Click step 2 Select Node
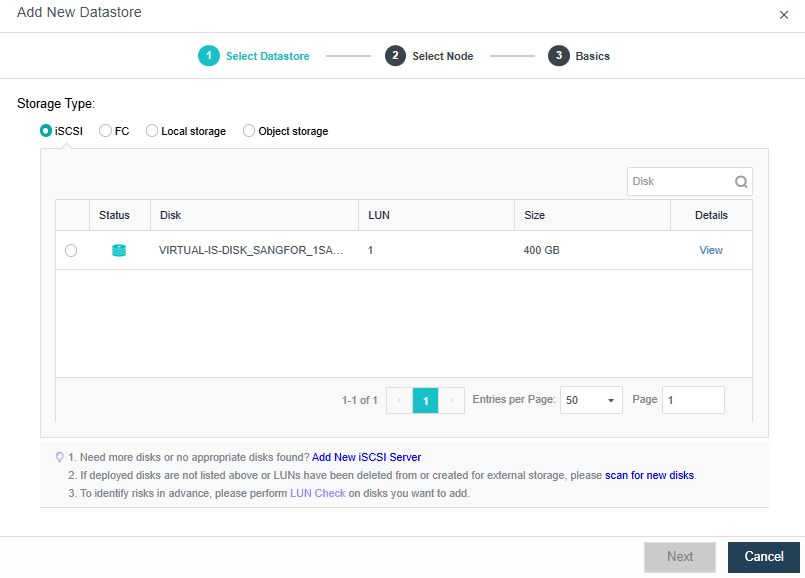This screenshot has height=578, width=805. [430, 56]
